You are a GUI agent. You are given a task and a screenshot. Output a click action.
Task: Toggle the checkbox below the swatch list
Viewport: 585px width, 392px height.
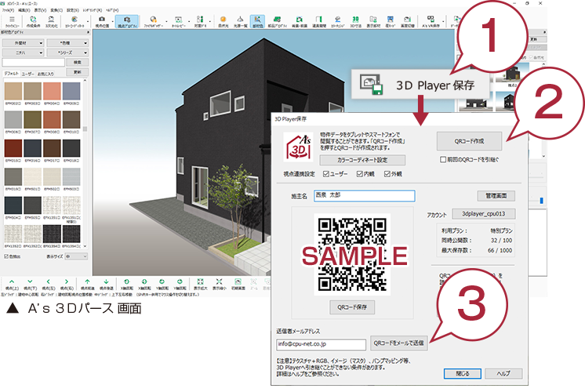tap(6, 256)
